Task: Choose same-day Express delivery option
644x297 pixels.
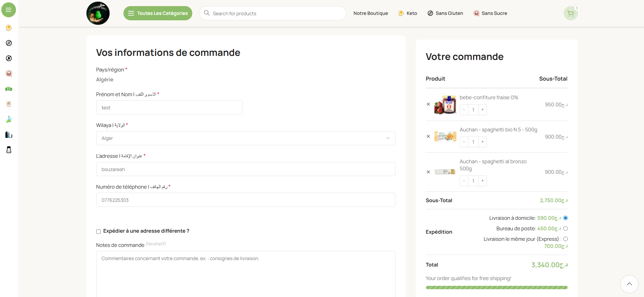Action: click(565, 239)
